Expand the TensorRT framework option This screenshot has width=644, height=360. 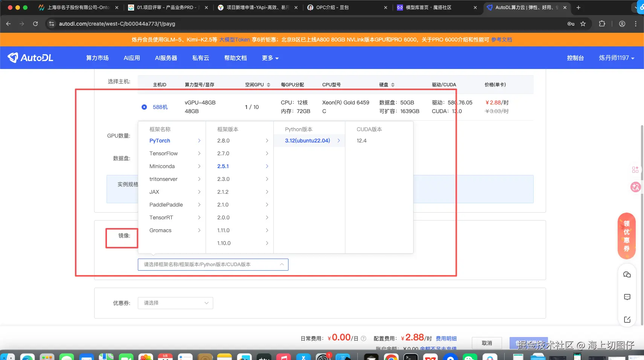click(172, 218)
